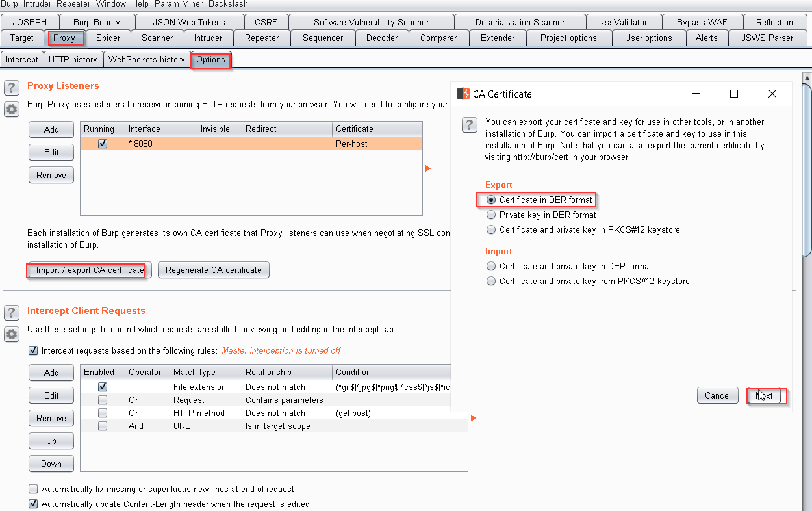
Task: Switch to the Scanner tab
Action: [157, 38]
